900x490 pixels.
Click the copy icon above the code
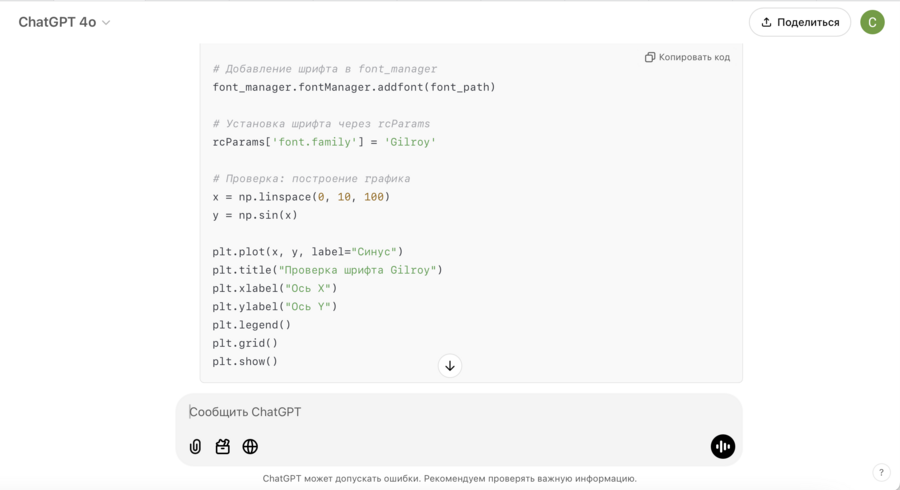[x=650, y=57]
